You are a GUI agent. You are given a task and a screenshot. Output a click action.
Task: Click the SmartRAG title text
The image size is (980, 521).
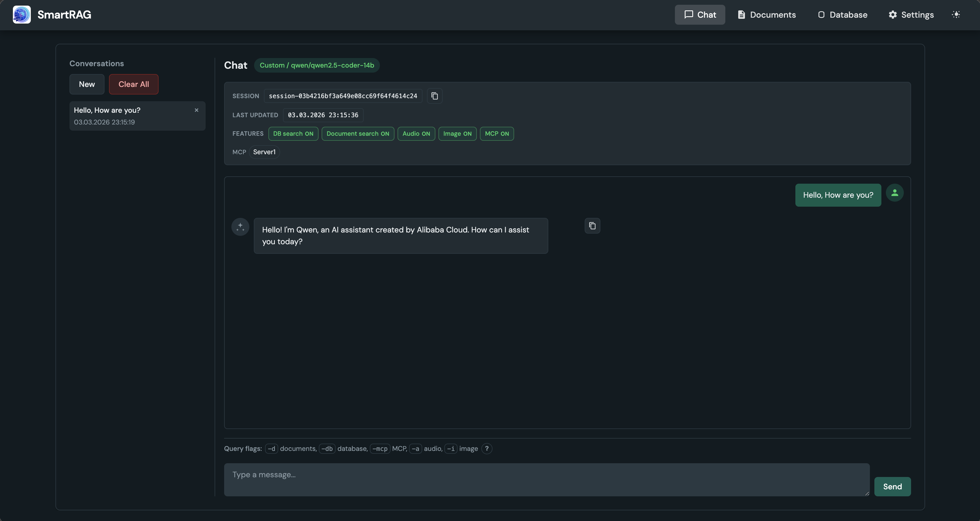pos(64,15)
